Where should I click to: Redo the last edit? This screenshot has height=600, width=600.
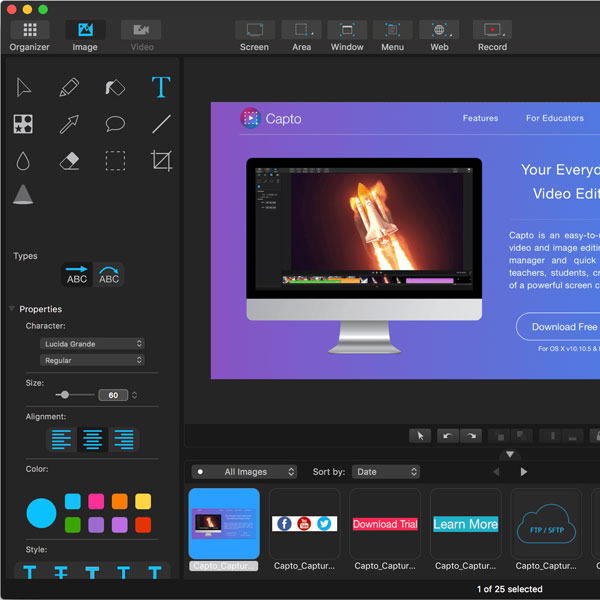(471, 436)
